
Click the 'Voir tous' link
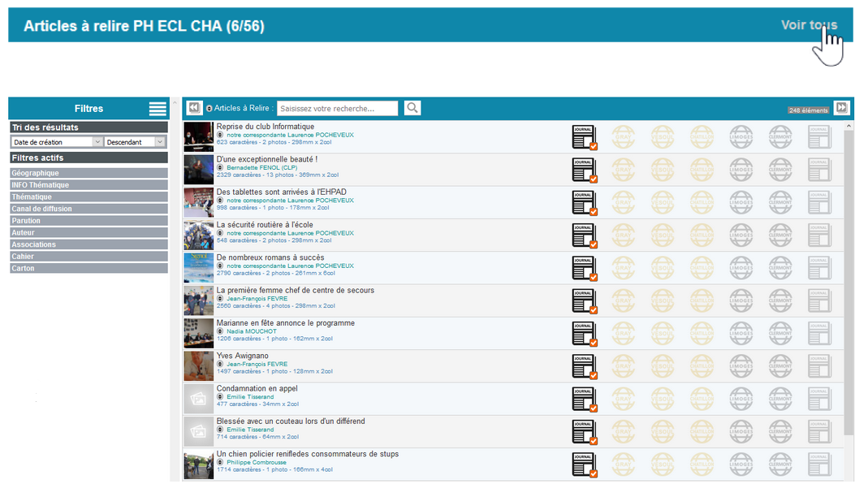click(809, 25)
